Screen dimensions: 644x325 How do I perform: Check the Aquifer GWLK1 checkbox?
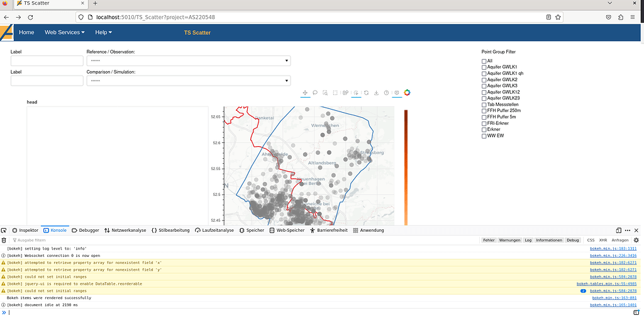[x=484, y=67]
